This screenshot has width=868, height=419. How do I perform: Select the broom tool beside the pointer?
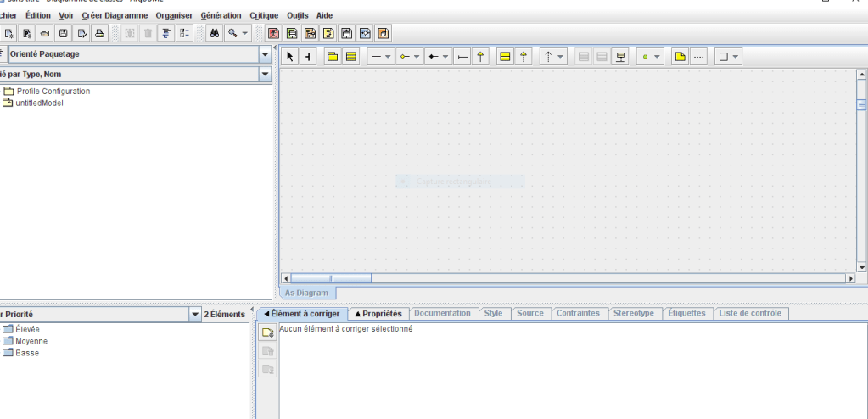point(307,57)
